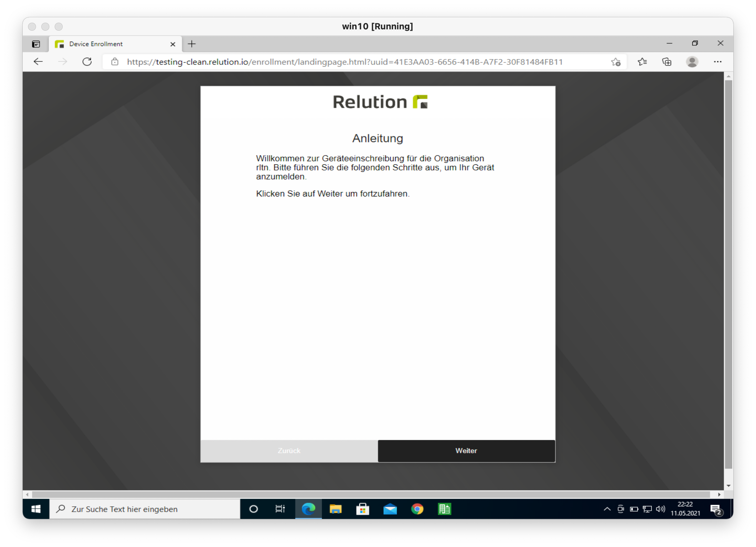Open the clock showing 22:22

685,509
